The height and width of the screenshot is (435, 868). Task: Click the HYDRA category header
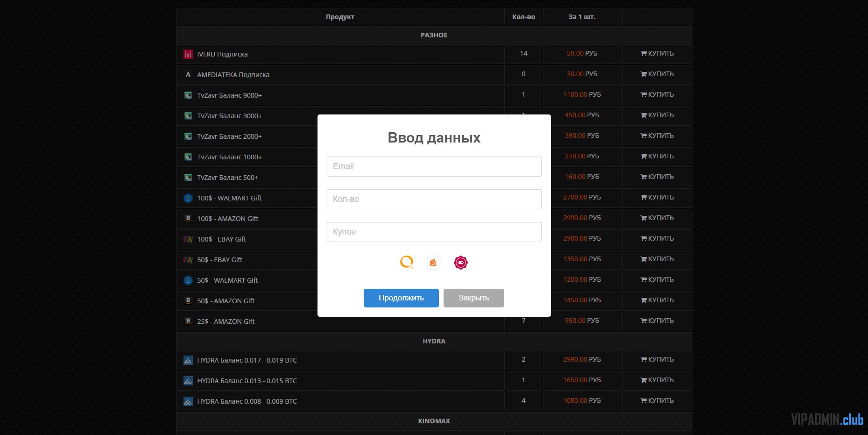click(x=434, y=341)
